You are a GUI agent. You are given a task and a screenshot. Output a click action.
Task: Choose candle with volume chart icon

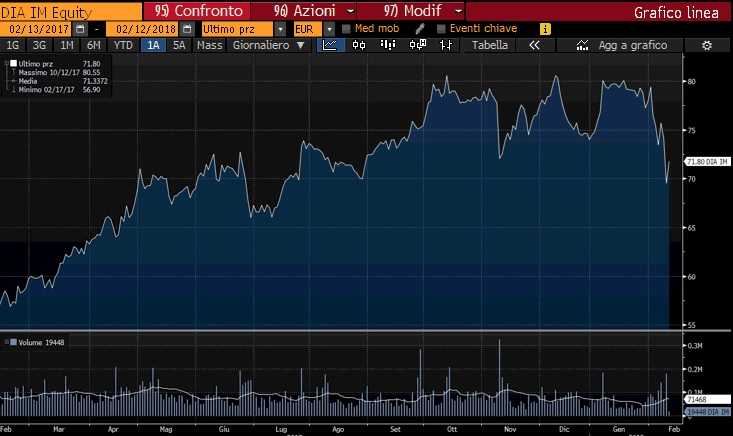pos(417,45)
